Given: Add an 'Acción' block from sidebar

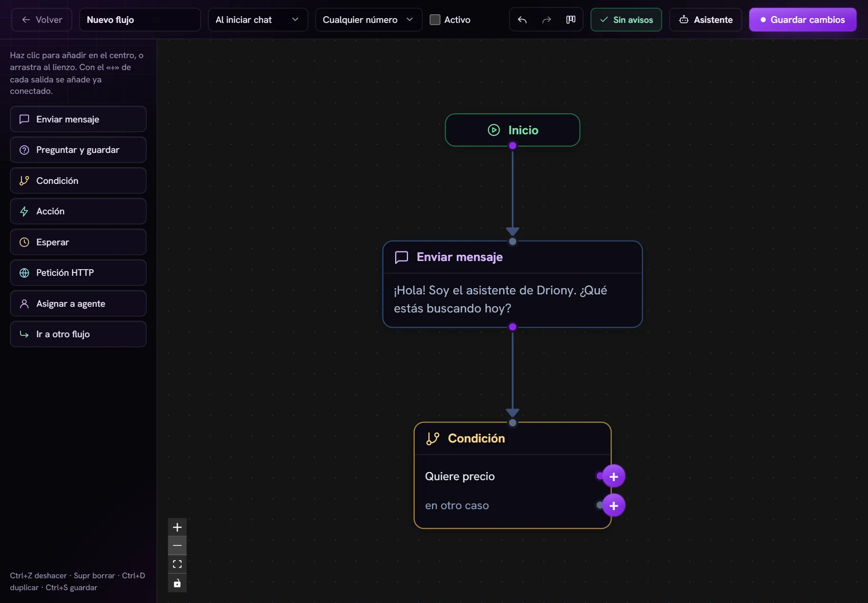Looking at the screenshot, I should point(78,211).
